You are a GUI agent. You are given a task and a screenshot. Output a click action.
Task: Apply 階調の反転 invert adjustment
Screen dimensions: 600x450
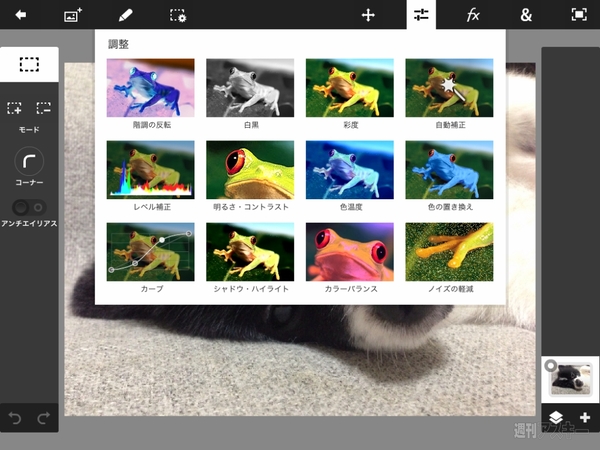point(151,93)
